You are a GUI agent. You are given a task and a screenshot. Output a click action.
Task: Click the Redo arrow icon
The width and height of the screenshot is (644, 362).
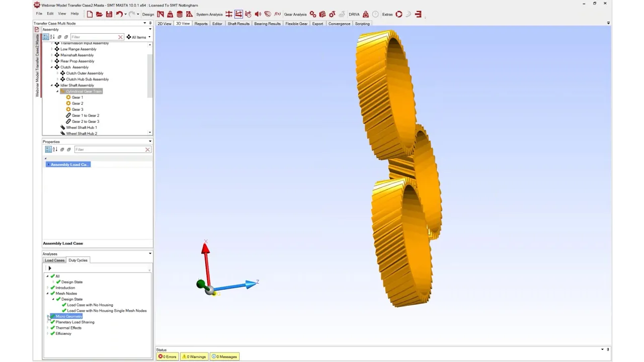pyautogui.click(x=132, y=14)
